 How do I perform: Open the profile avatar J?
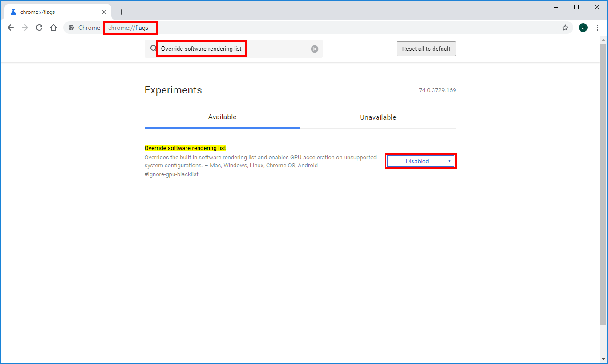click(583, 28)
